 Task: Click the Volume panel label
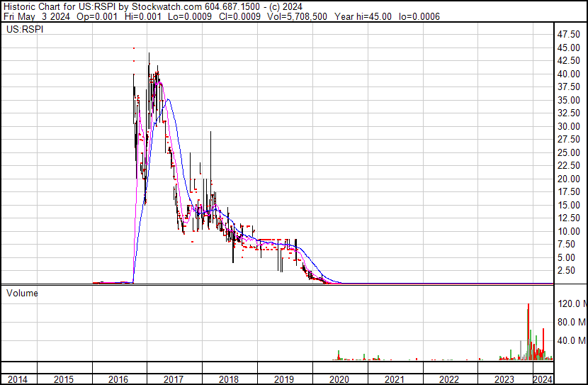(x=22, y=293)
